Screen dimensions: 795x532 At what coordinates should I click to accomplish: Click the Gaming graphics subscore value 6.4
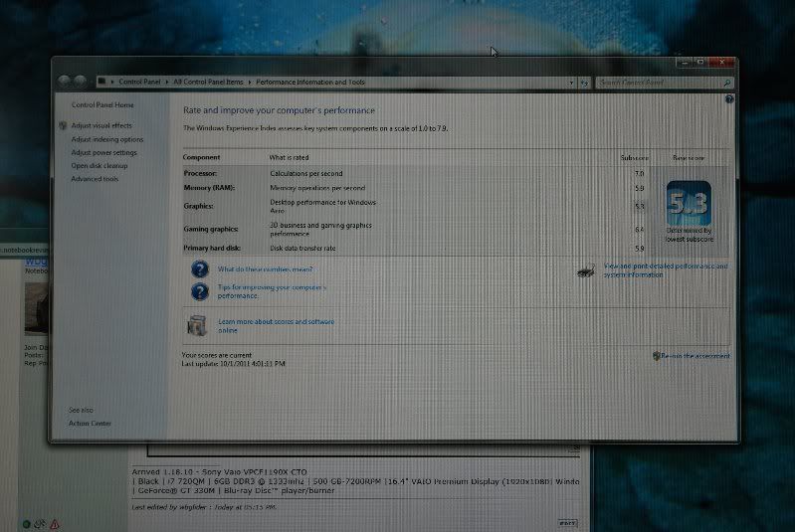640,230
